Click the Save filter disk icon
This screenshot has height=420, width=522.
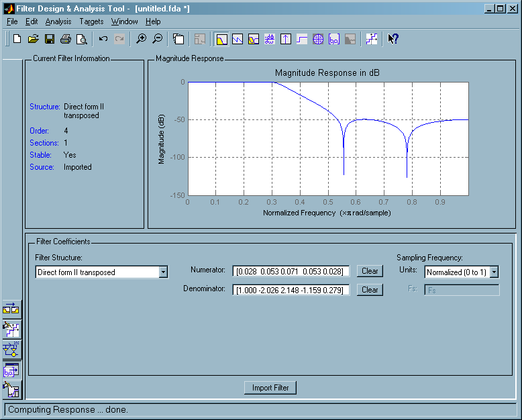point(50,39)
